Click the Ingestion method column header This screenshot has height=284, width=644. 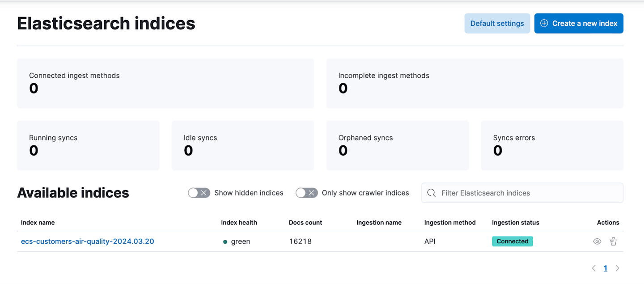[450, 222]
